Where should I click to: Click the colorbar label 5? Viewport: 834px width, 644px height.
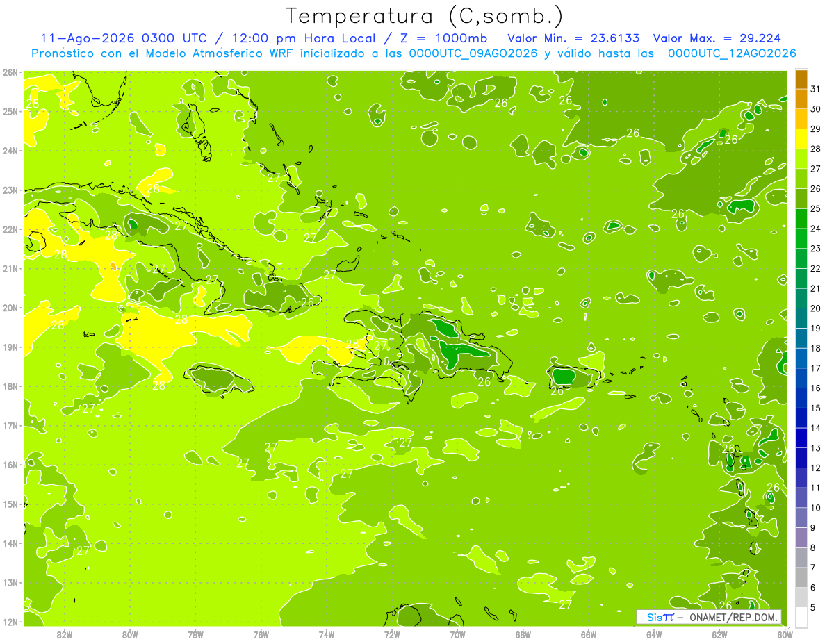tap(814, 608)
